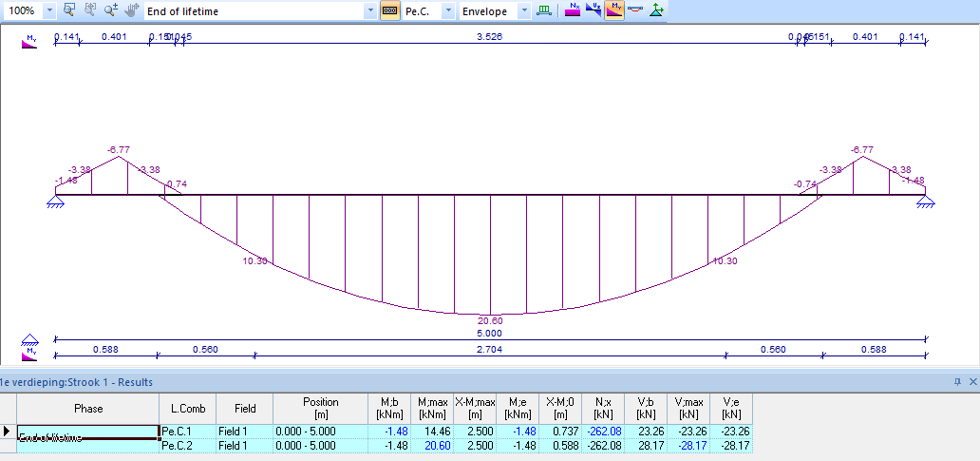The image size is (980, 461).
Task: Click the 5.000 span dimension label
Action: [490, 334]
